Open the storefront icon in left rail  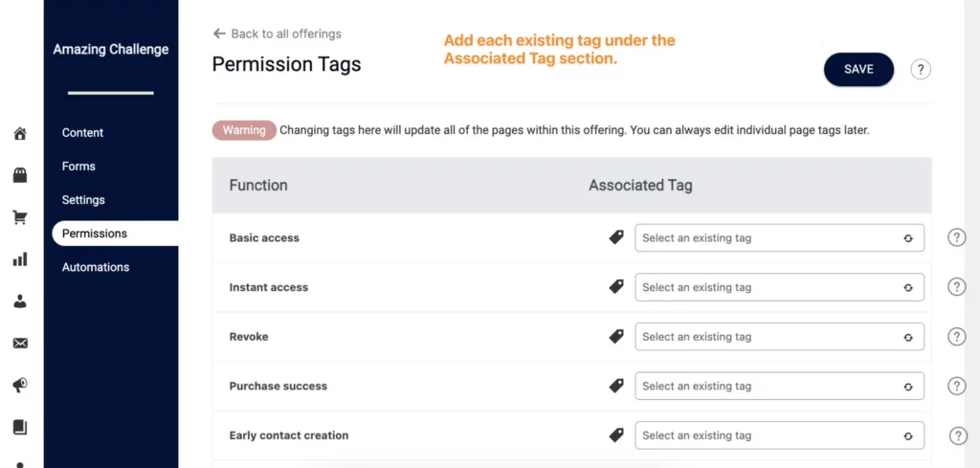click(20, 175)
